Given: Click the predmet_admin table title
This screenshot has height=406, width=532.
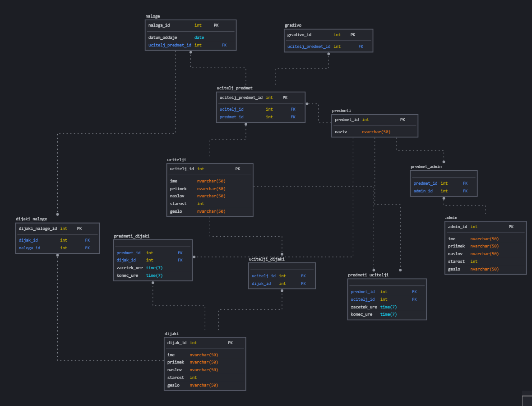Looking at the screenshot, I should click(426, 166).
